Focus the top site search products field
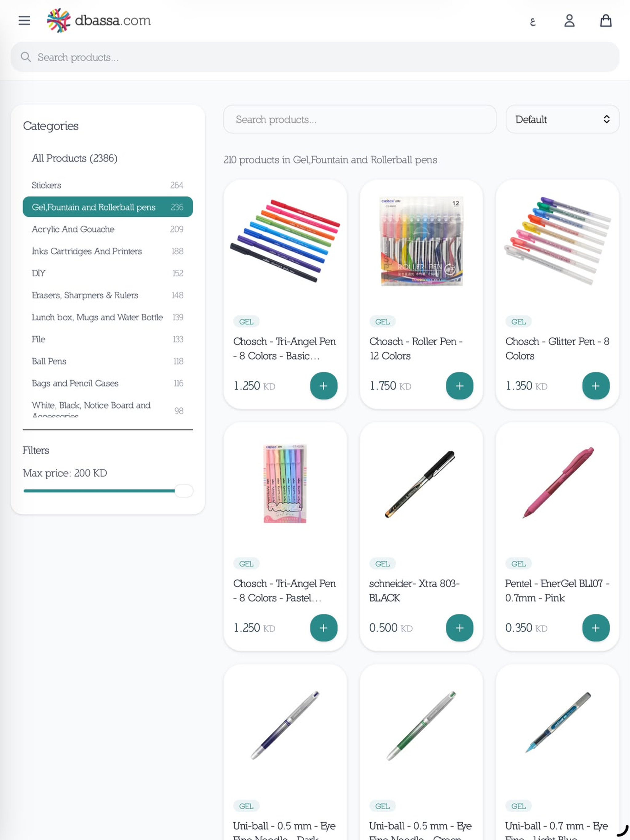Viewport: 630px width, 840px height. [315, 57]
